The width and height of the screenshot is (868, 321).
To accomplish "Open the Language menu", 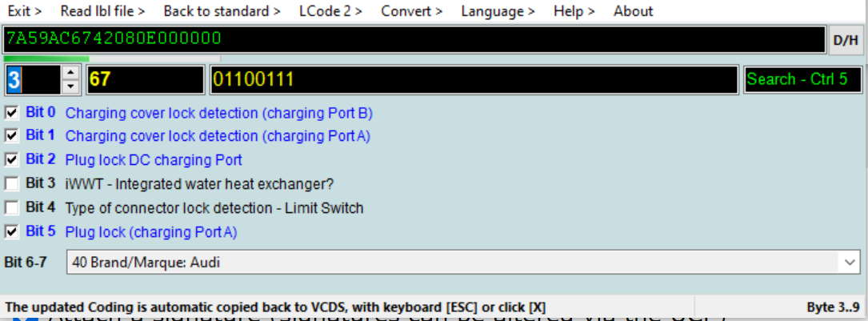I will pyautogui.click(x=498, y=11).
